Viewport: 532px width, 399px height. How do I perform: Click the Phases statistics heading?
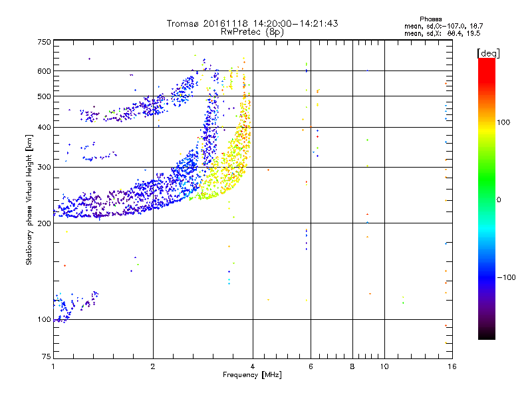pyautogui.click(x=430, y=19)
